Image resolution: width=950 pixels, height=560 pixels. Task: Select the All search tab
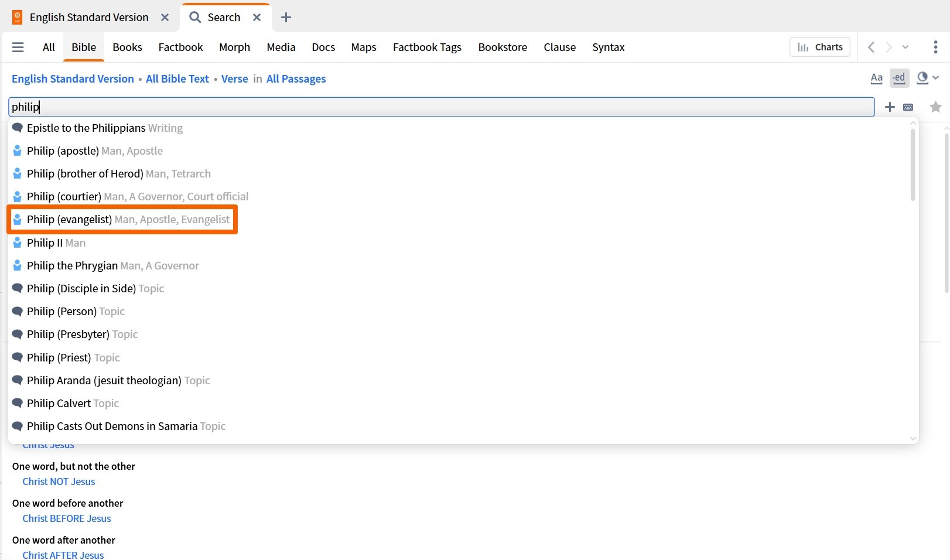[x=49, y=47]
